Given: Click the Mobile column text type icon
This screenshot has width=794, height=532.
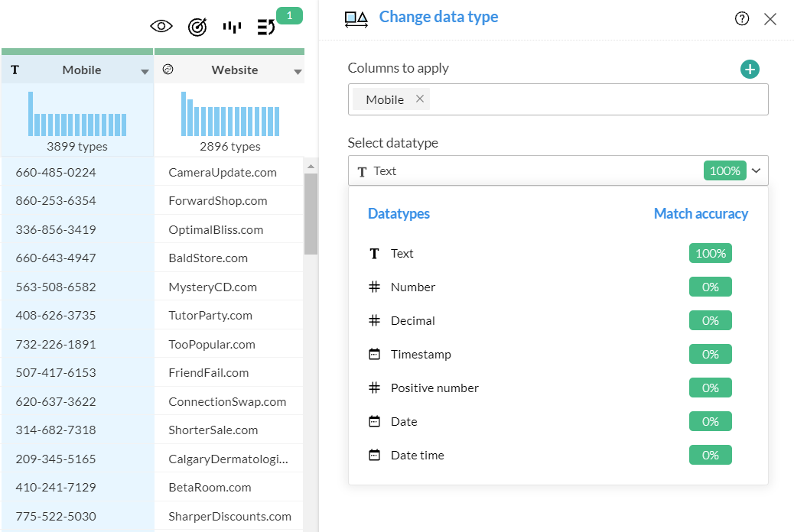Looking at the screenshot, I should click(15, 70).
